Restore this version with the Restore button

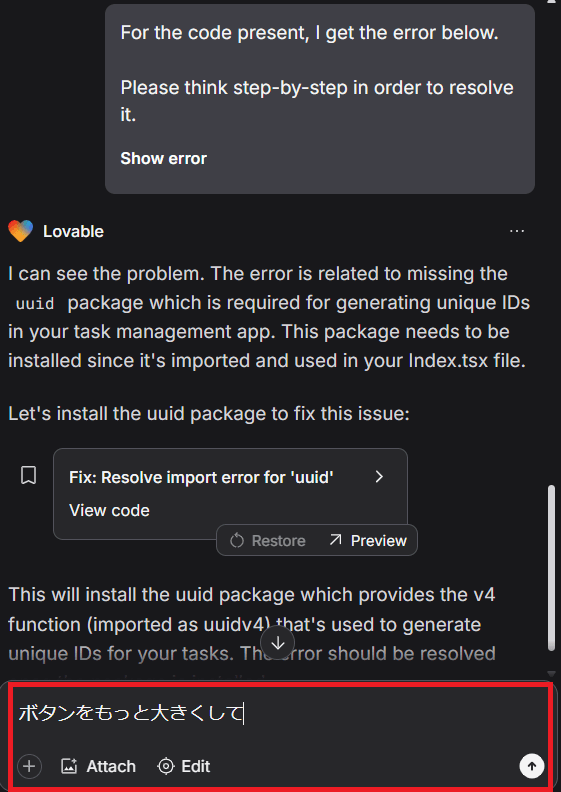[x=268, y=540]
